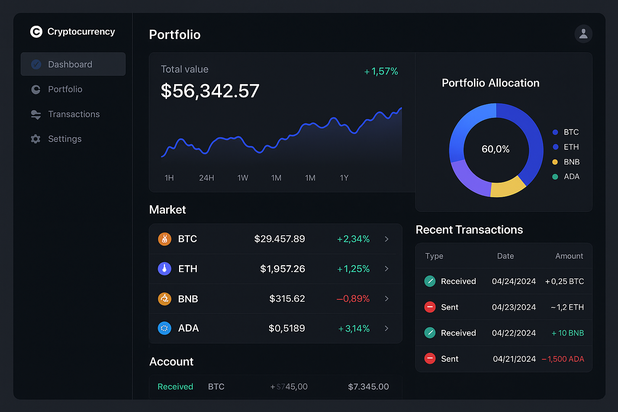The width and height of the screenshot is (618, 412).
Task: Expand the ADA market row chevron
Action: [387, 328]
